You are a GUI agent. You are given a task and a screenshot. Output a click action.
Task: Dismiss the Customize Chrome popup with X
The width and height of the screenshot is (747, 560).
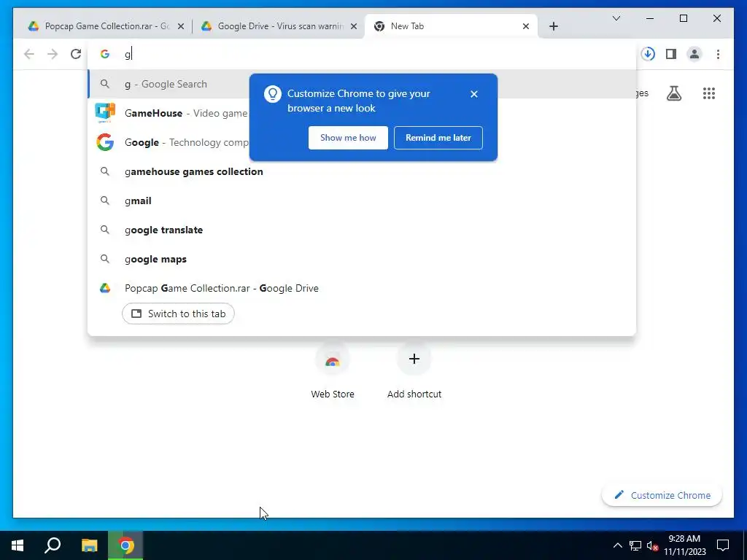pyautogui.click(x=474, y=94)
